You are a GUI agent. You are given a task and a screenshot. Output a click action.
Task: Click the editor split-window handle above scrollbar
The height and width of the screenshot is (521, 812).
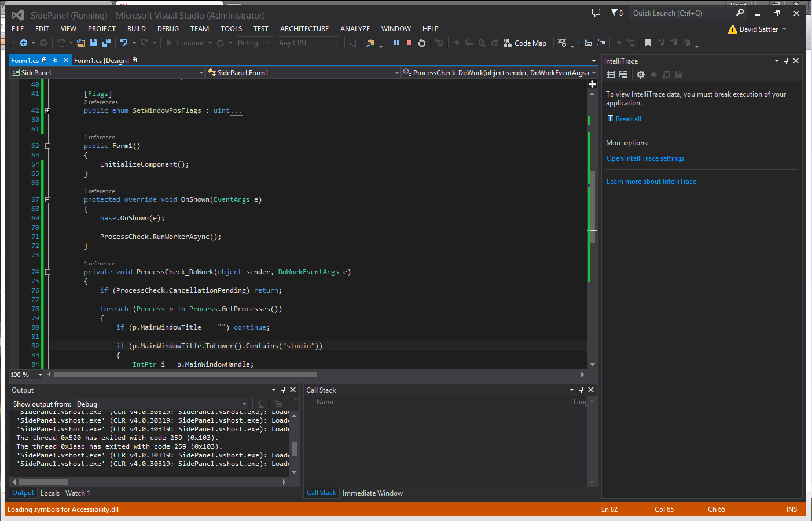(x=592, y=84)
